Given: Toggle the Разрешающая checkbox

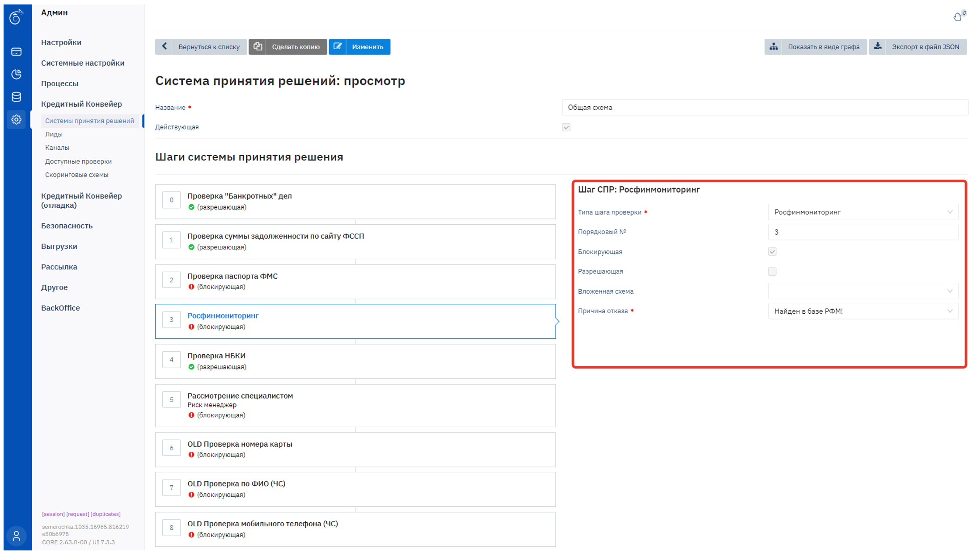Looking at the screenshot, I should pos(772,271).
